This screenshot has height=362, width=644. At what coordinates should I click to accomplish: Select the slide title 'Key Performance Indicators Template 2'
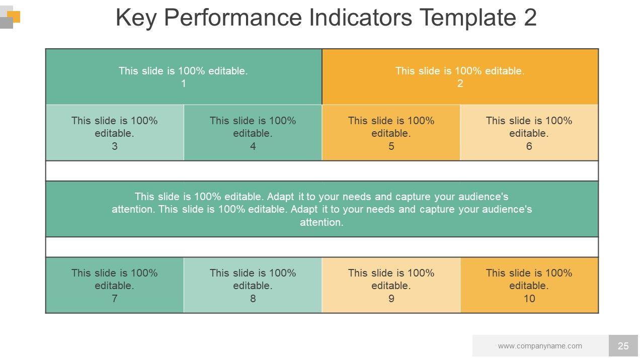[x=326, y=18]
